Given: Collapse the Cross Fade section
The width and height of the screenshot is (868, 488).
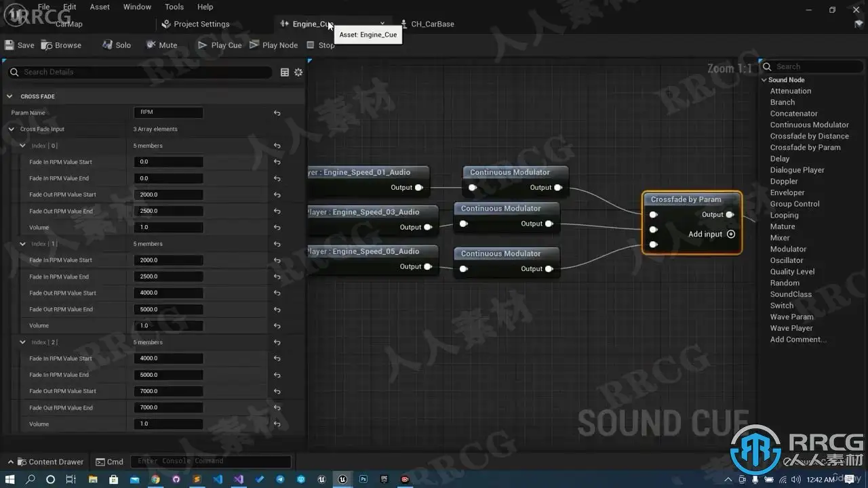Looking at the screenshot, I should click(x=10, y=96).
